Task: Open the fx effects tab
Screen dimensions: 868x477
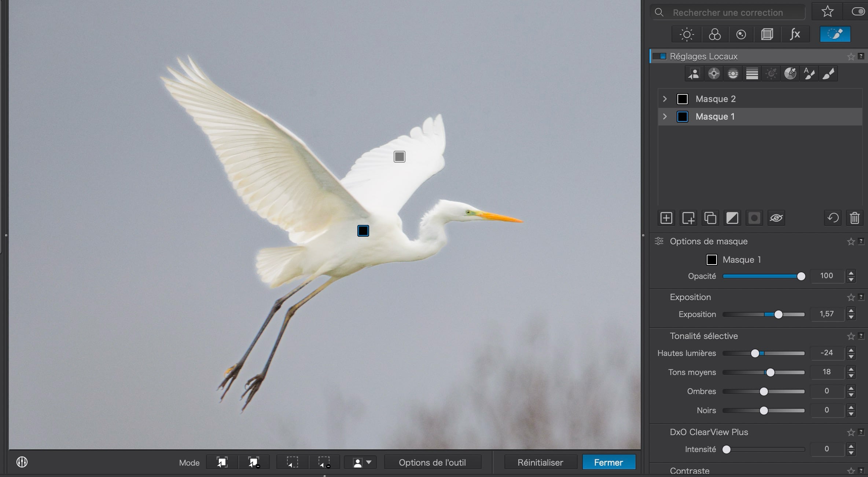Action: [x=795, y=34]
